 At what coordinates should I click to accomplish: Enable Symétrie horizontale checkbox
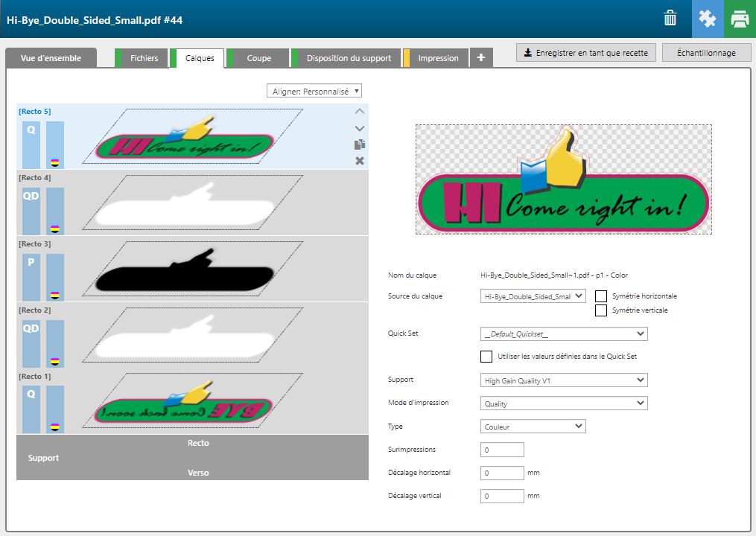(x=601, y=296)
